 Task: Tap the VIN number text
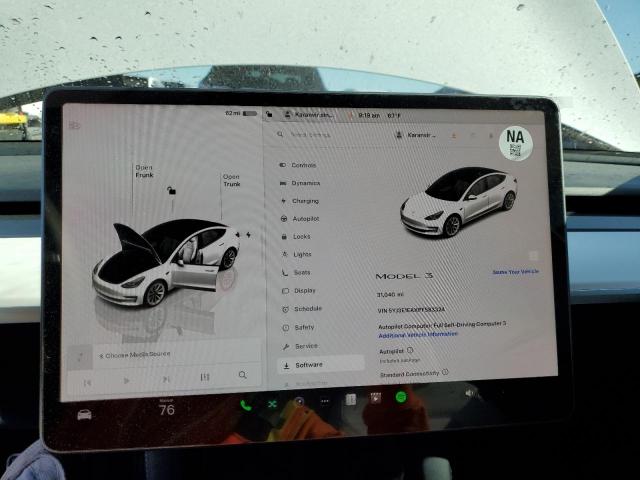pos(411,310)
